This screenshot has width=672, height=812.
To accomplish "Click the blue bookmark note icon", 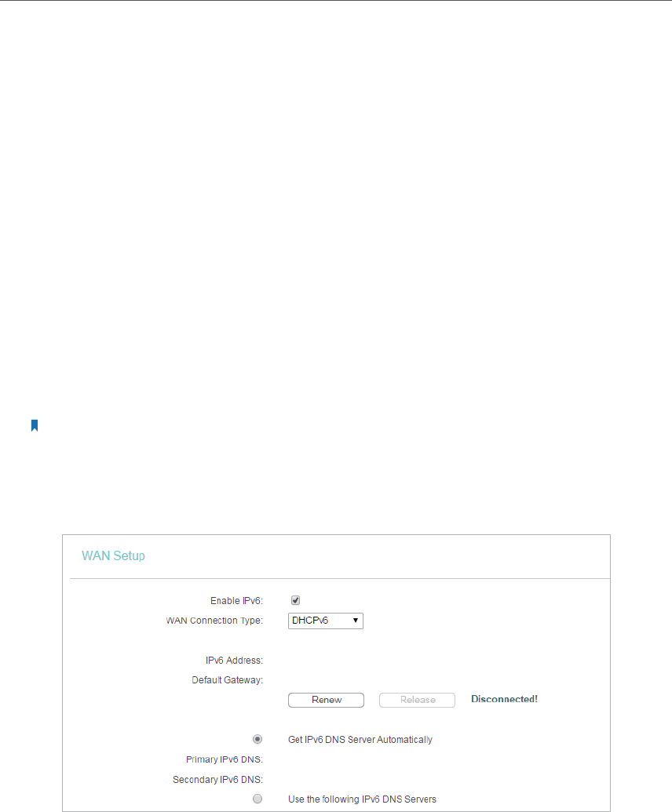I will (35, 426).
